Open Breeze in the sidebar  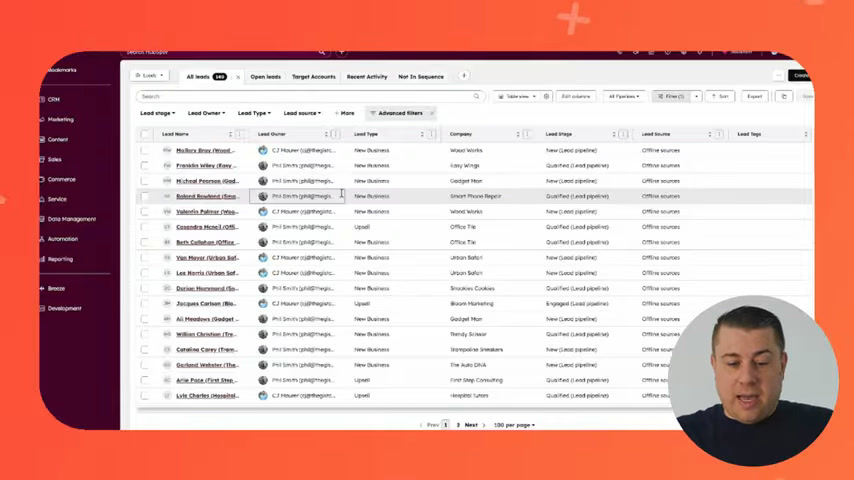point(56,289)
